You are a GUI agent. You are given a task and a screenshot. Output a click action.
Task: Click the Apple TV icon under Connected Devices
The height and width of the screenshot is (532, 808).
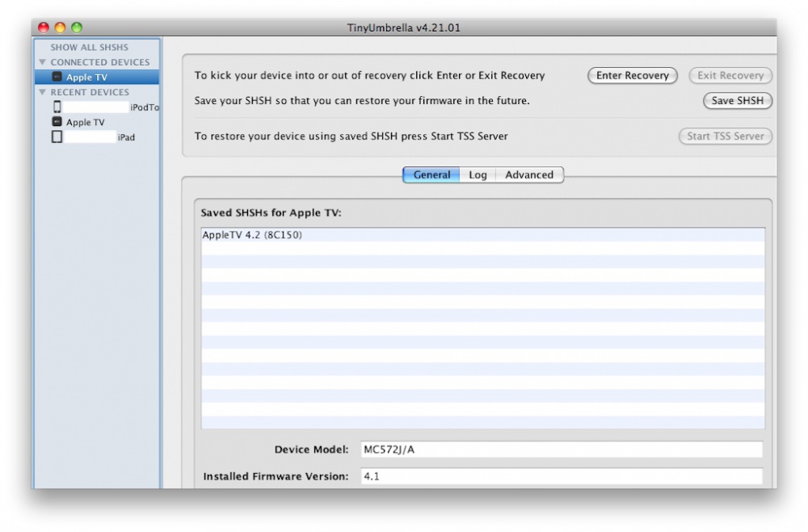57,77
